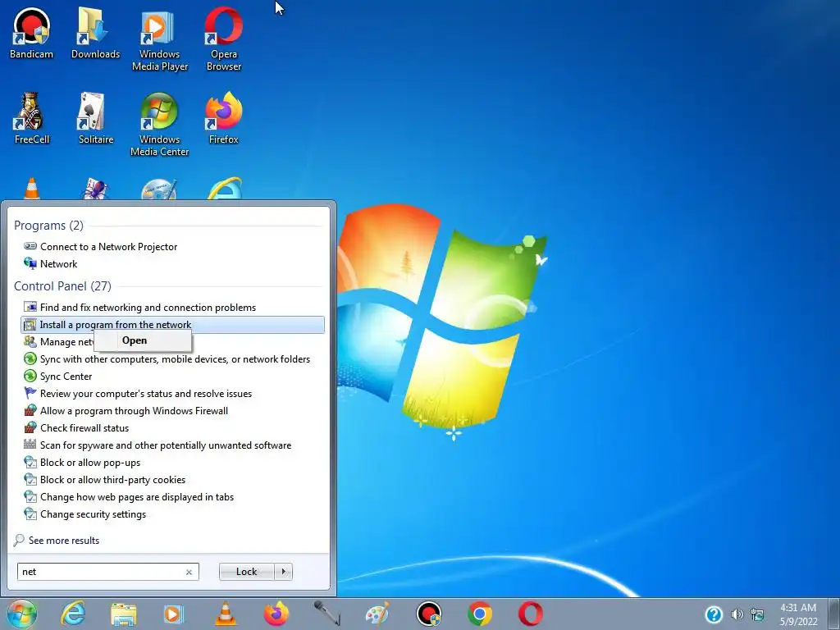The width and height of the screenshot is (840, 630).
Task: Open Review your computer's status and resolve issues
Action: tap(172, 394)
